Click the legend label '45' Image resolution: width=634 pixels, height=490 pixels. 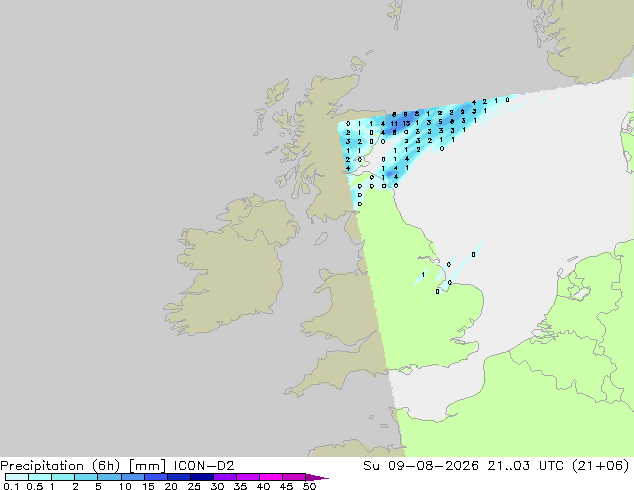[x=286, y=486]
